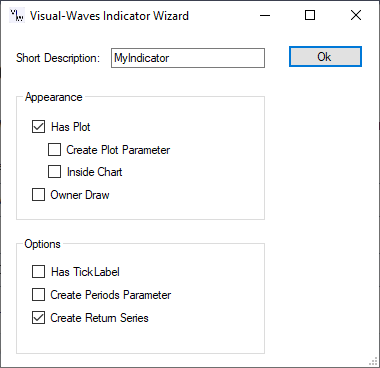Screen dimensions: 380x368
Task: Disable the Create Return Series checkbox
Action: point(38,318)
